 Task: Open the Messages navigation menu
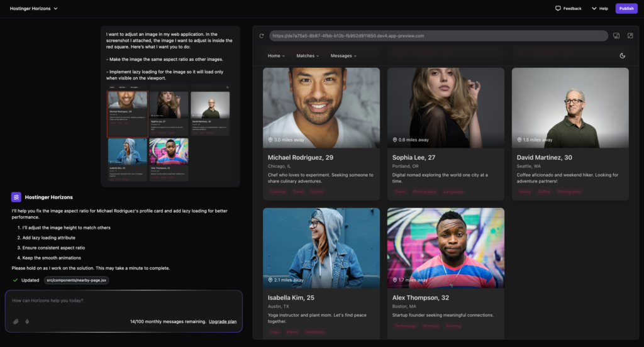click(343, 56)
